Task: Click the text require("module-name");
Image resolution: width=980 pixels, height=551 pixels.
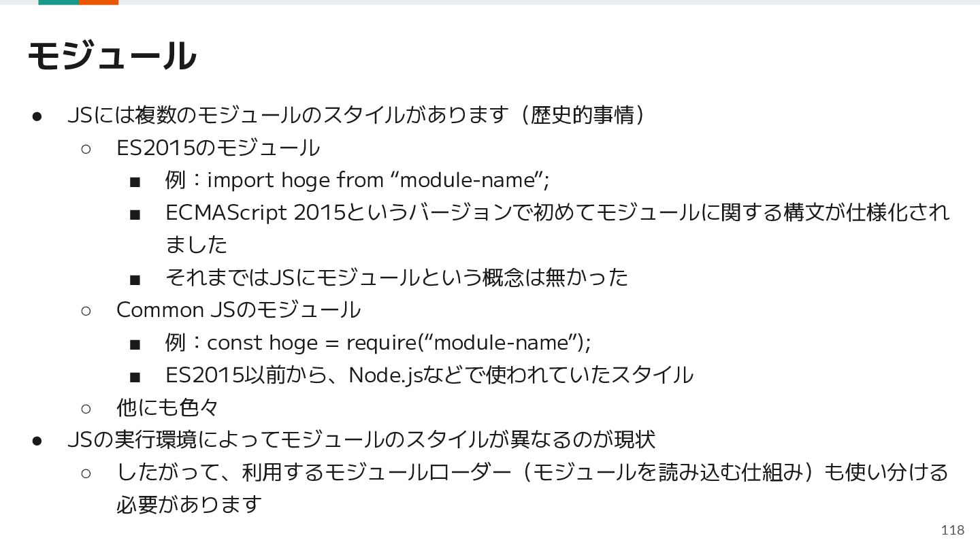Action: tap(469, 342)
